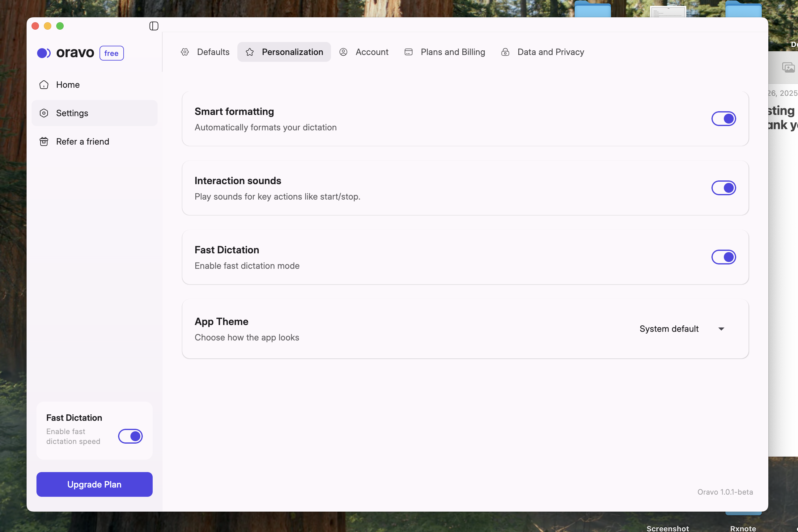Turn off Interaction sounds switch
The height and width of the screenshot is (532, 798).
pyautogui.click(x=723, y=188)
